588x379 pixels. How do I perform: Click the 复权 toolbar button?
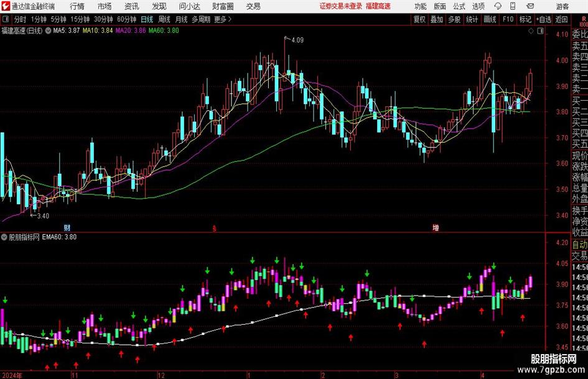point(419,19)
